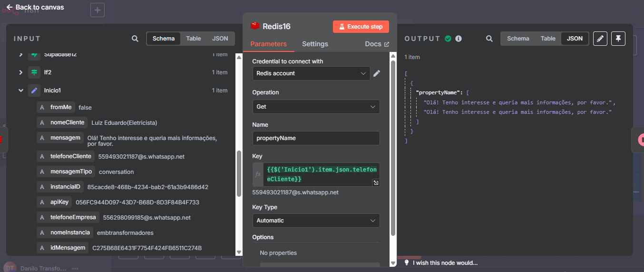Click the Redis16 node icon

(x=255, y=26)
